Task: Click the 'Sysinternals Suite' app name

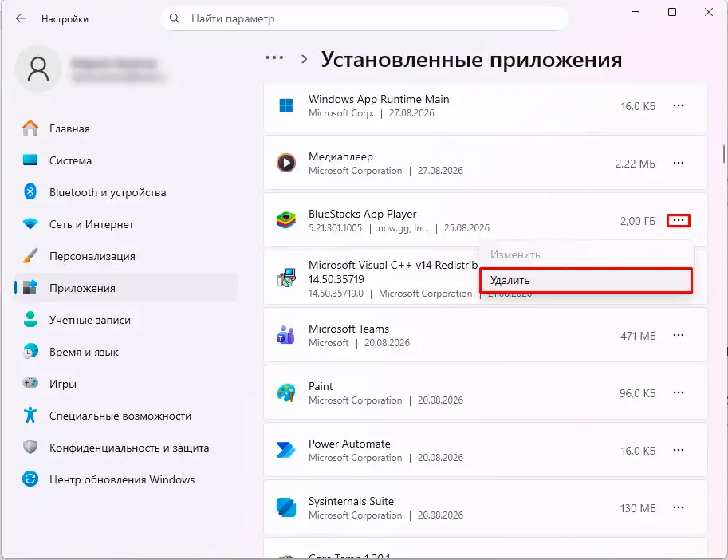Action: tap(352, 502)
